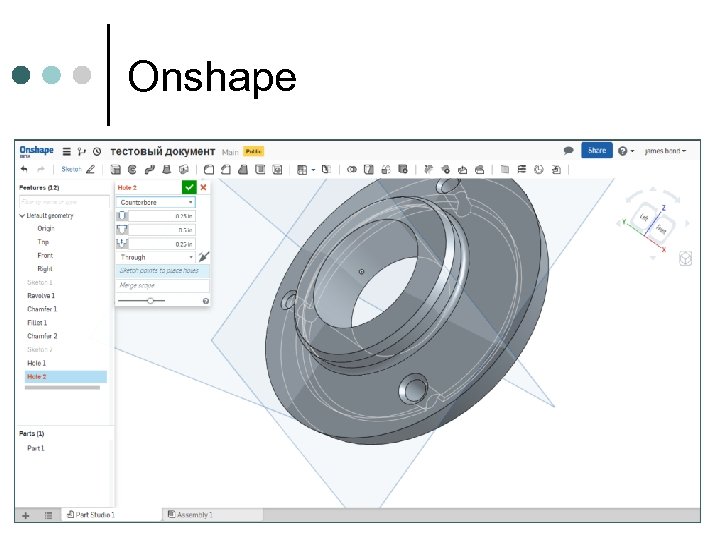Open the Counterbore hole type dropdown
Viewport: 720px width, 540px height.
(x=156, y=202)
